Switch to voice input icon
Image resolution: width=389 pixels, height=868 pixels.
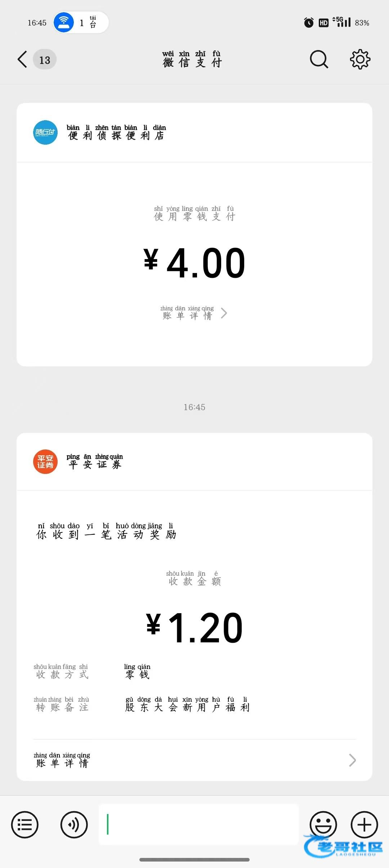click(74, 824)
